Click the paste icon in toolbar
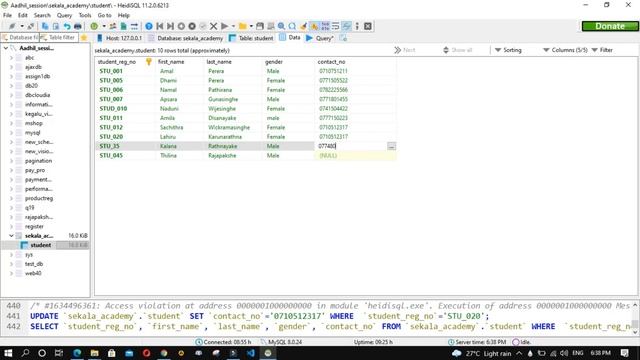The width and height of the screenshot is (640, 360). tap(56, 26)
